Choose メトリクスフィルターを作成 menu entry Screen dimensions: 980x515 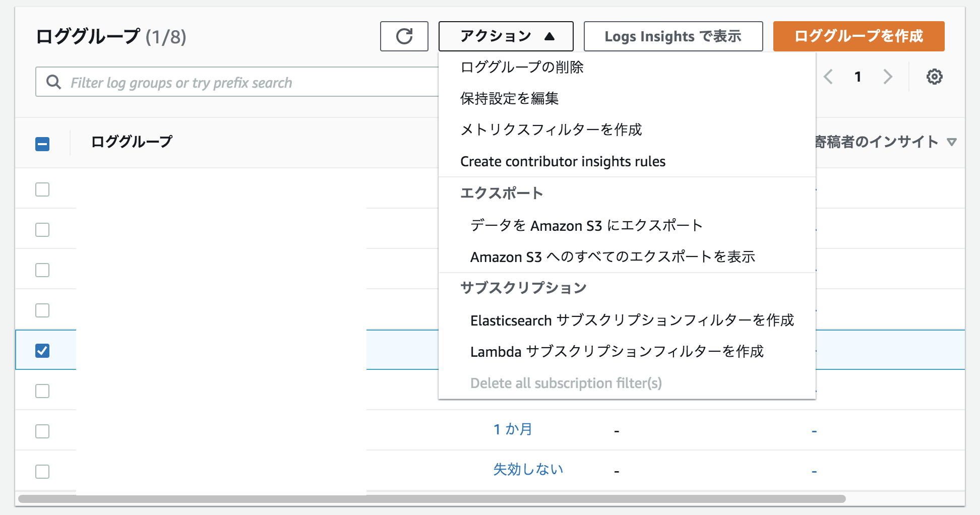[x=550, y=130]
